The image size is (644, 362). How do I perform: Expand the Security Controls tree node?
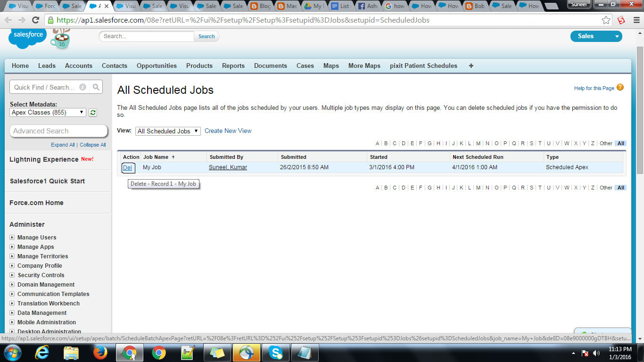click(x=12, y=275)
